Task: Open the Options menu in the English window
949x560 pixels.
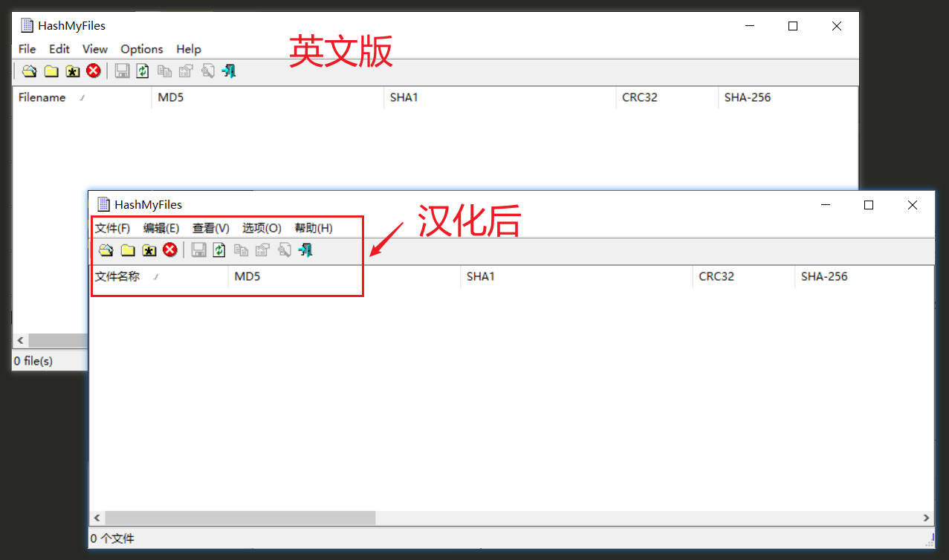Action: pos(141,49)
